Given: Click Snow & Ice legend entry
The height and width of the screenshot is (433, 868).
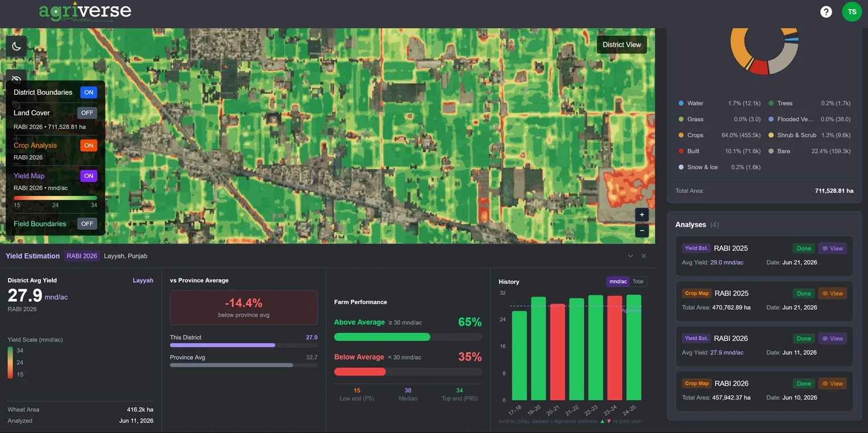Looking at the screenshot, I should 719,167.
